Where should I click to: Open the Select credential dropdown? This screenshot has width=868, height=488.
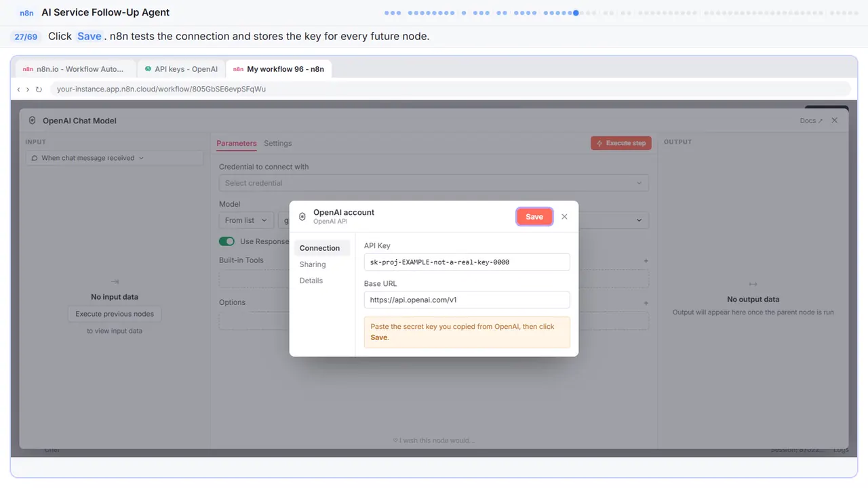click(x=434, y=183)
